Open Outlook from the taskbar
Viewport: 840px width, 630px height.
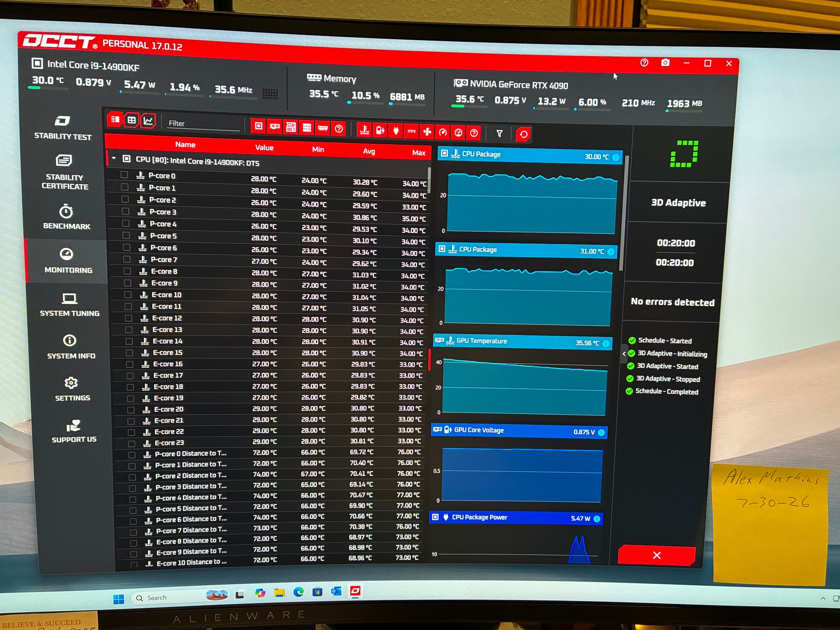(x=336, y=591)
